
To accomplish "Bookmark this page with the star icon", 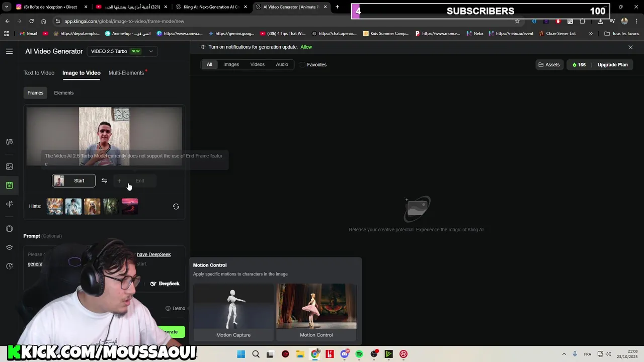I will (517, 21).
